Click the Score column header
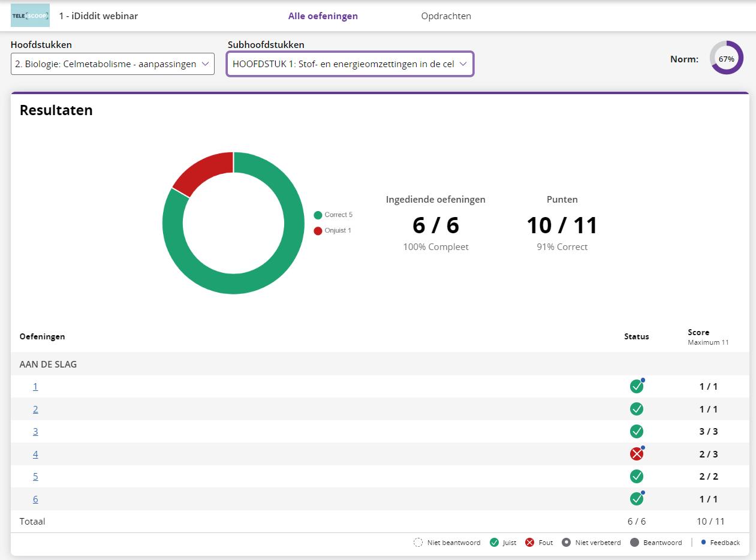The width and height of the screenshot is (756, 560). (x=698, y=332)
